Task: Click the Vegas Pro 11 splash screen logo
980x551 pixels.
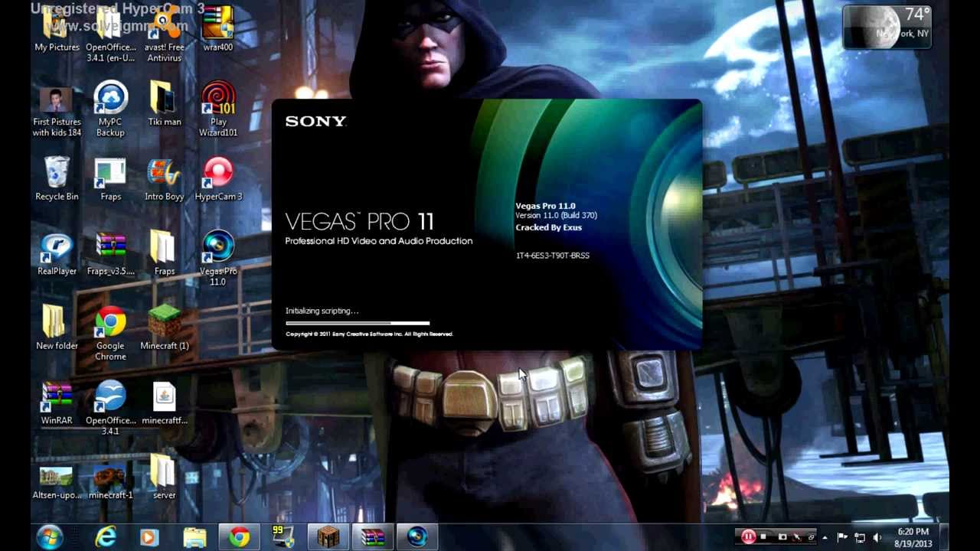Action: [359, 222]
